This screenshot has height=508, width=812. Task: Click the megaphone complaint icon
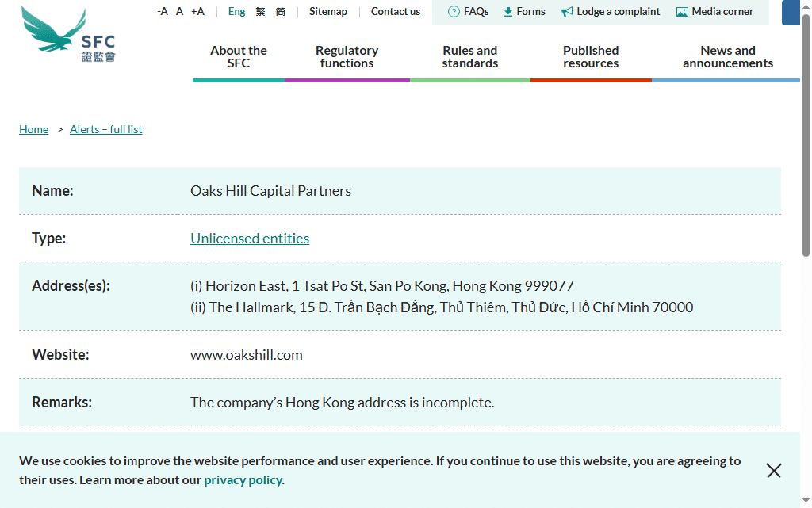point(567,11)
